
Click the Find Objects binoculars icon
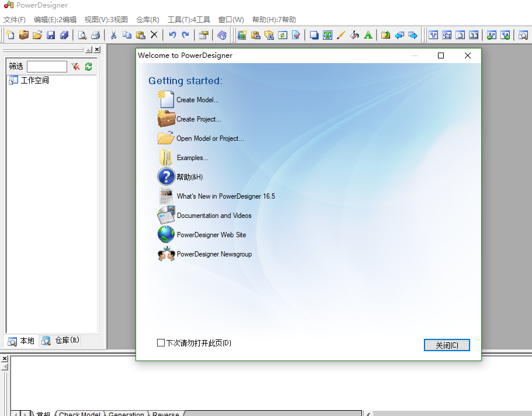pos(269,35)
